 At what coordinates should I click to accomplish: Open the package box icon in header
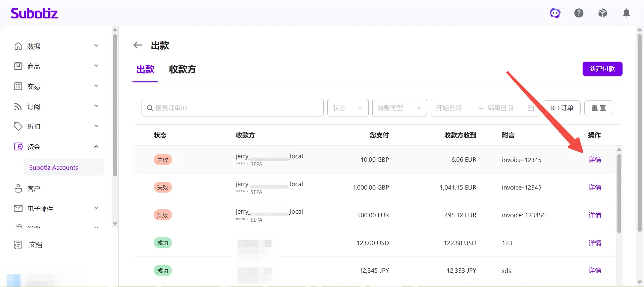[x=603, y=13]
